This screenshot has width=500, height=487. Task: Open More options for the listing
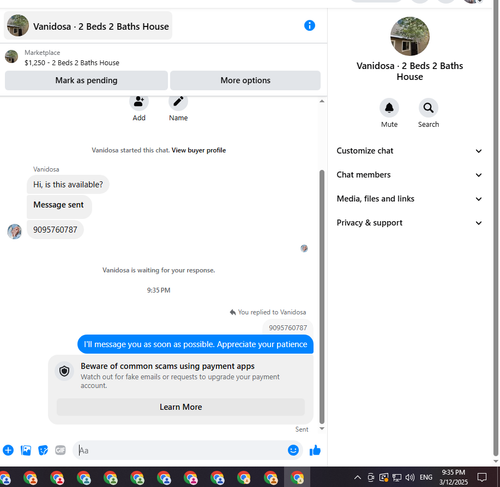click(x=245, y=80)
